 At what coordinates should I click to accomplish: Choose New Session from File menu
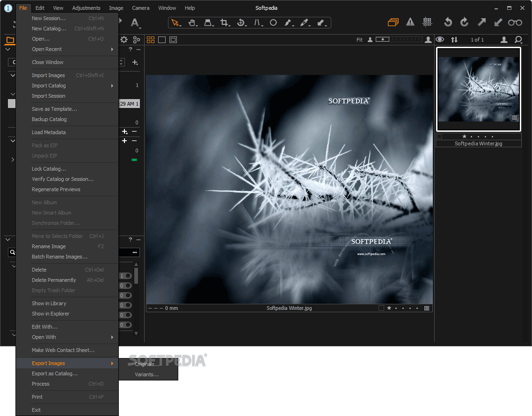pyautogui.click(x=67, y=18)
